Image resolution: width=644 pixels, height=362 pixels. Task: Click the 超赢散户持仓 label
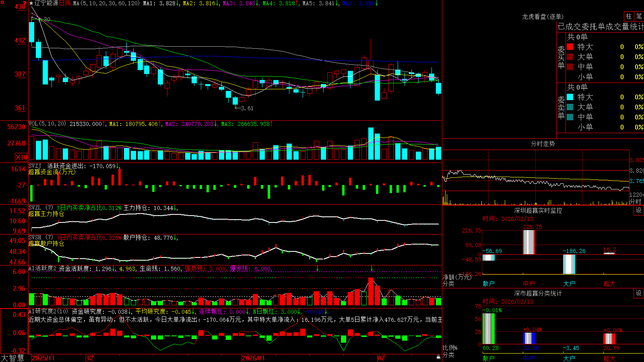point(46,243)
